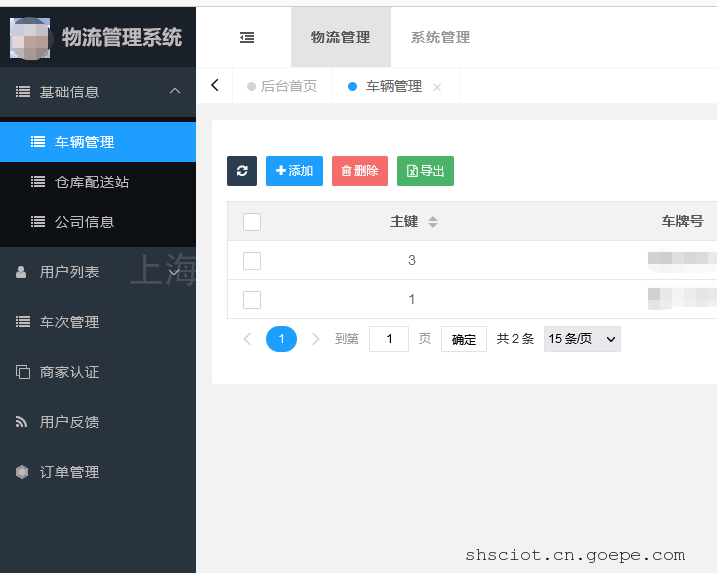Viewport: 717px width, 573px height.
Task: Click the sidebar collapse icon in header
Action: point(247,38)
